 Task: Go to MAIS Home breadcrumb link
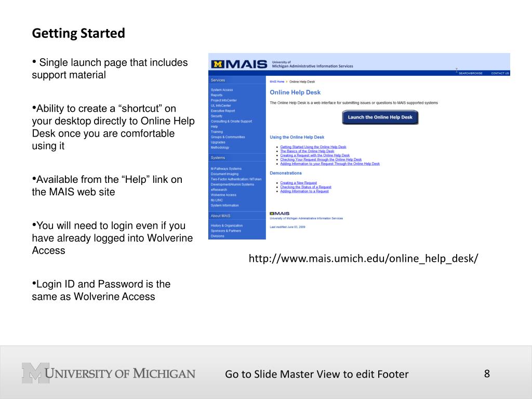pyautogui.click(x=277, y=82)
